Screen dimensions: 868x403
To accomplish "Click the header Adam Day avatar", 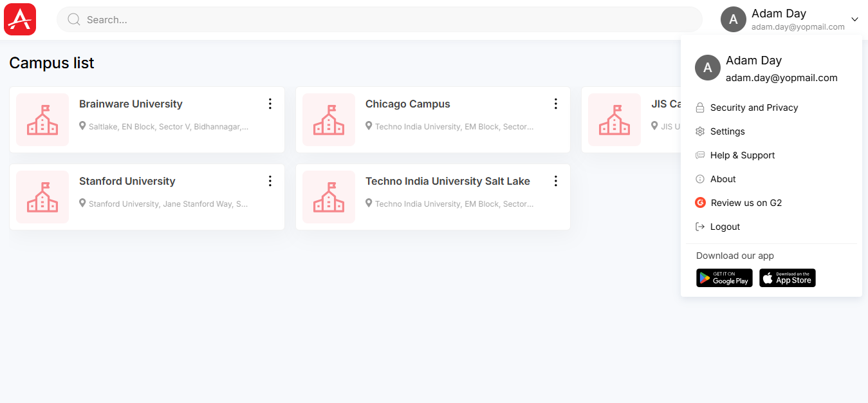I will pyautogui.click(x=734, y=19).
